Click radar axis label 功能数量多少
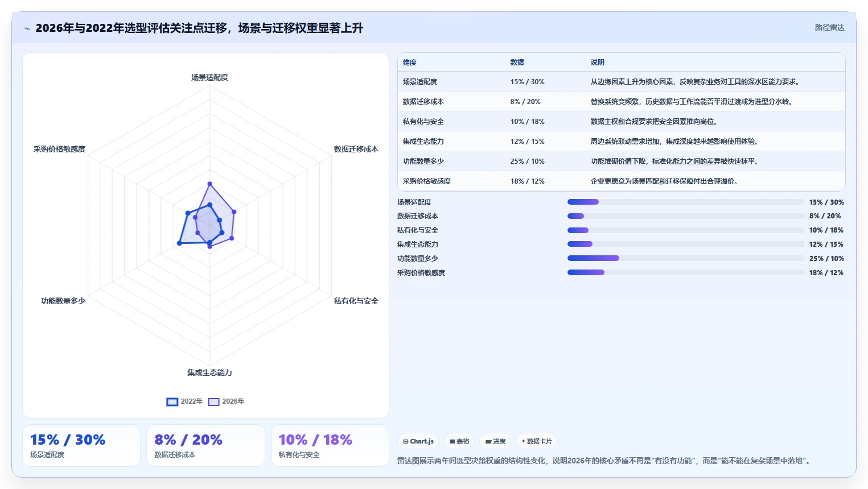 [x=63, y=301]
